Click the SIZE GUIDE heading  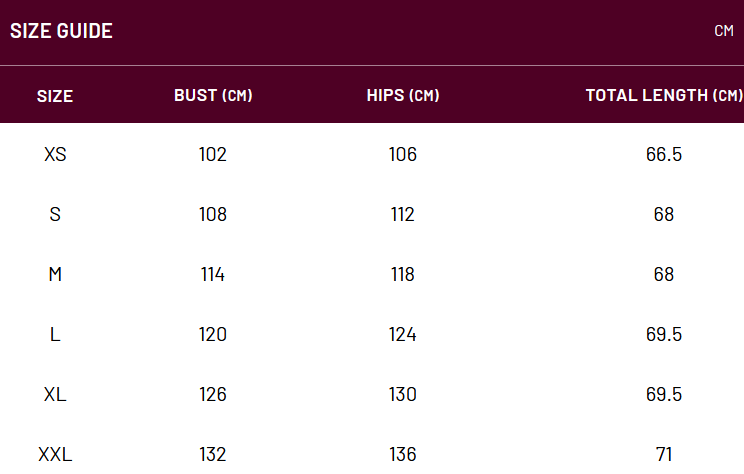coord(61,31)
